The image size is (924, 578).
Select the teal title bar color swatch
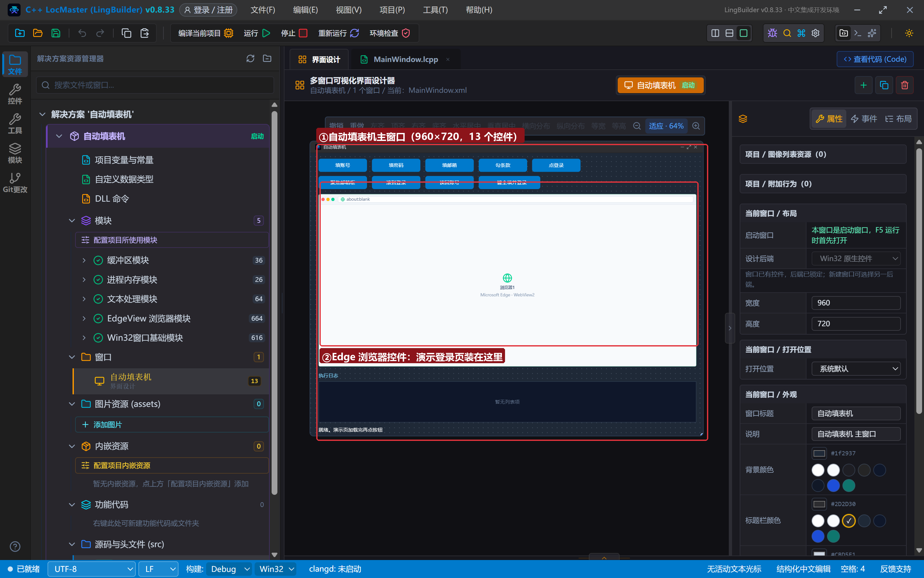[833, 536]
